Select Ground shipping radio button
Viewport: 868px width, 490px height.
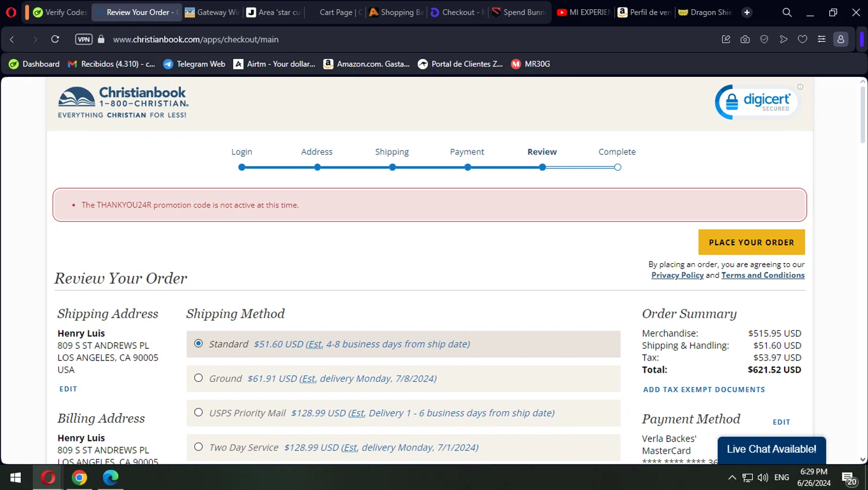[x=198, y=378]
